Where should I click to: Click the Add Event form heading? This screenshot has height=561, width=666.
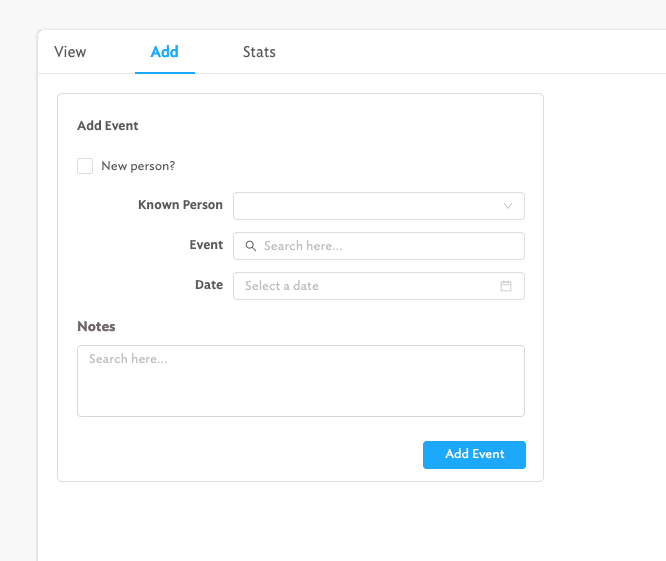(108, 126)
